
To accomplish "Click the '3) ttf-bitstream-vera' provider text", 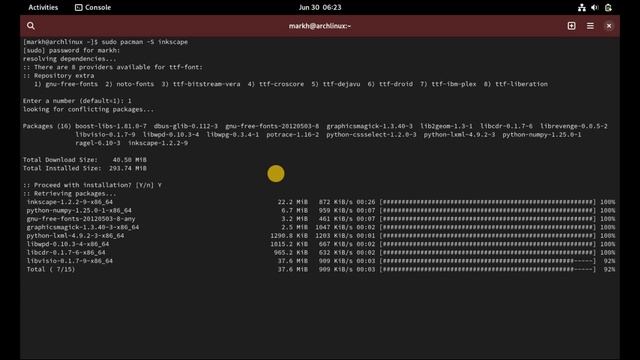I will click(201, 84).
